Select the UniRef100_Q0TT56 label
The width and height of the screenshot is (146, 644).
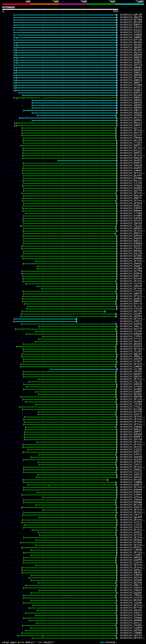tap(131, 271)
